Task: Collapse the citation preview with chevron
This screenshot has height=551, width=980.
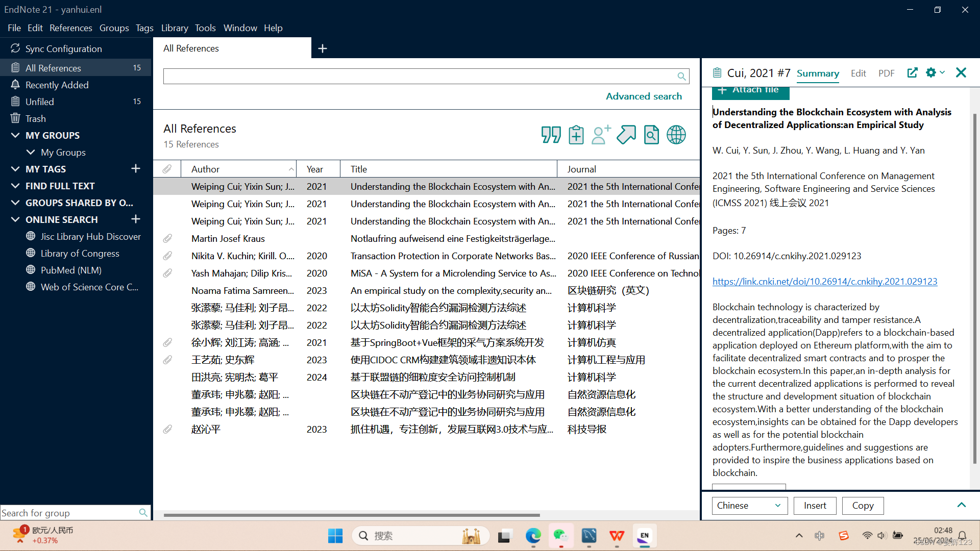Action: click(961, 505)
